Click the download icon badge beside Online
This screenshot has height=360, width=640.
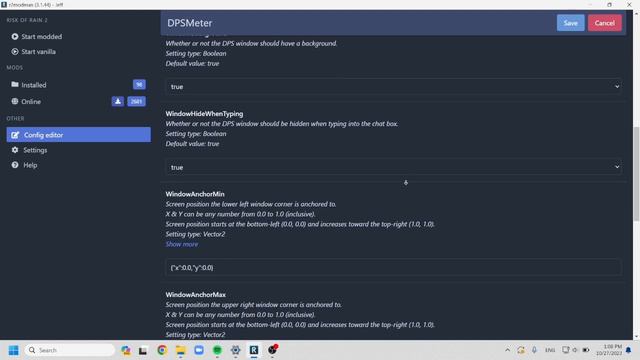click(118, 101)
